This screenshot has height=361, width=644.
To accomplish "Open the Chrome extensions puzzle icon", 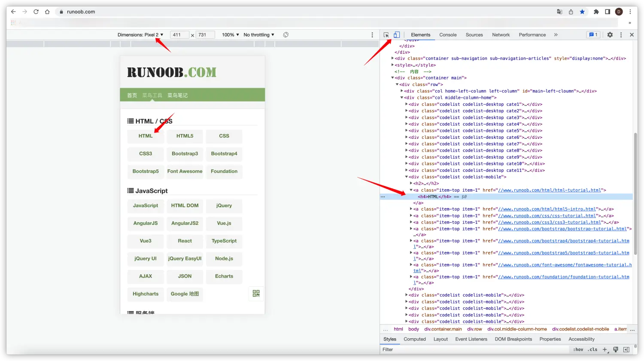I will 596,12.
